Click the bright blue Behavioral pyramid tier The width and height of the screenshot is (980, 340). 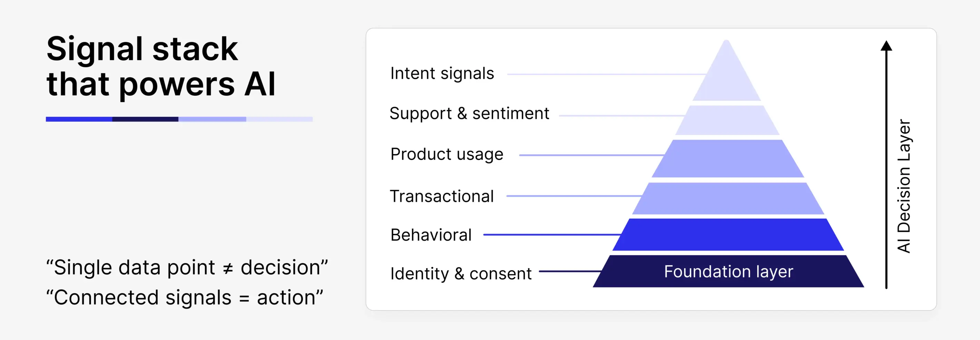728,235
